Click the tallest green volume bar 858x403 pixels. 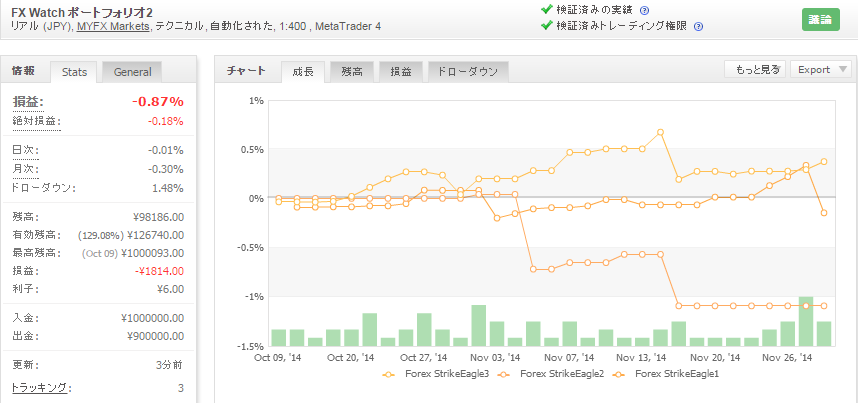point(805,321)
